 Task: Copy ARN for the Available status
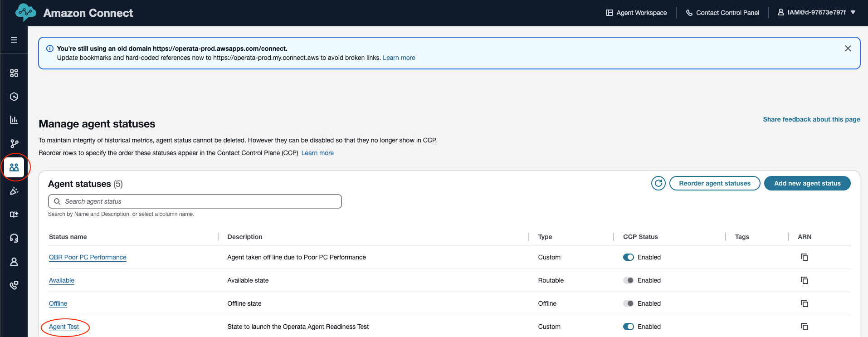coord(805,280)
